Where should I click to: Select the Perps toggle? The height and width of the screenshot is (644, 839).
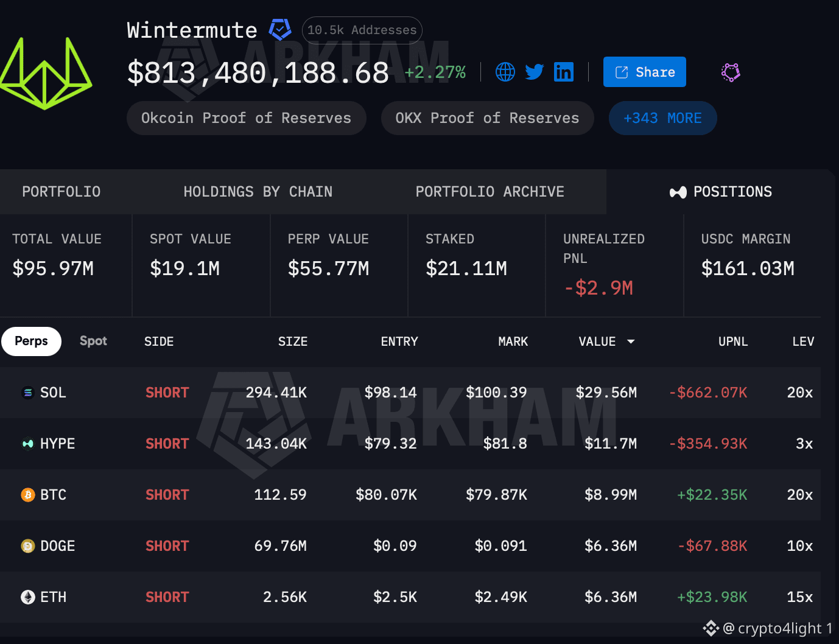click(31, 341)
